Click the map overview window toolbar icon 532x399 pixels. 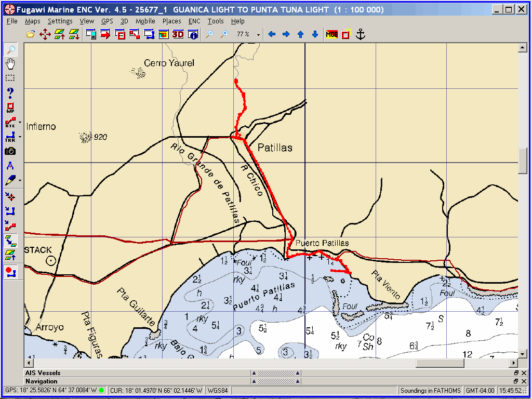click(164, 34)
